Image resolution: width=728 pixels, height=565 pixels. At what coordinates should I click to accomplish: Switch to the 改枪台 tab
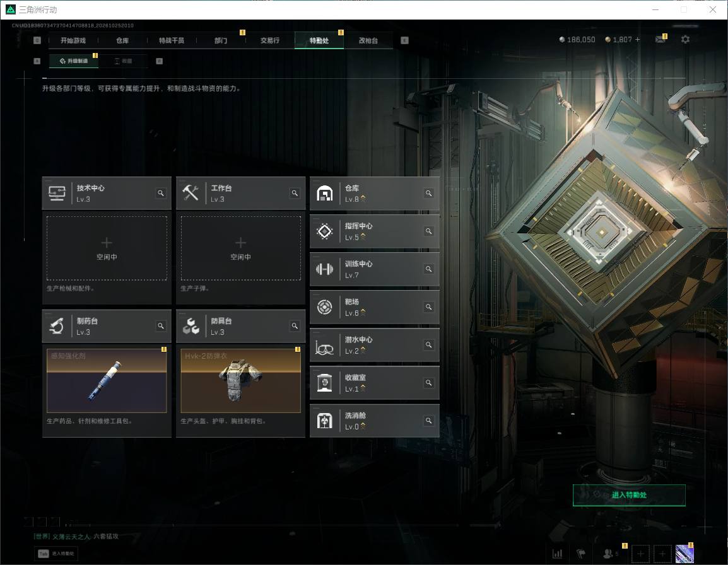(x=368, y=40)
